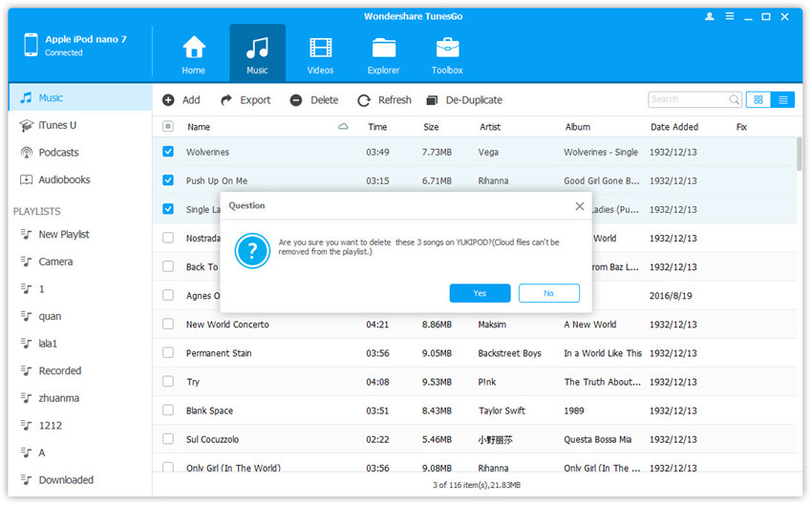Cancel deletion with the No button
Image resolution: width=812 pixels, height=505 pixels.
tap(548, 293)
